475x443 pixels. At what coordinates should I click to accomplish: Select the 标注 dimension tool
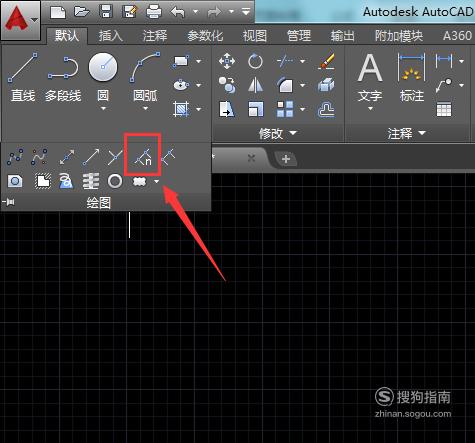coord(412,77)
